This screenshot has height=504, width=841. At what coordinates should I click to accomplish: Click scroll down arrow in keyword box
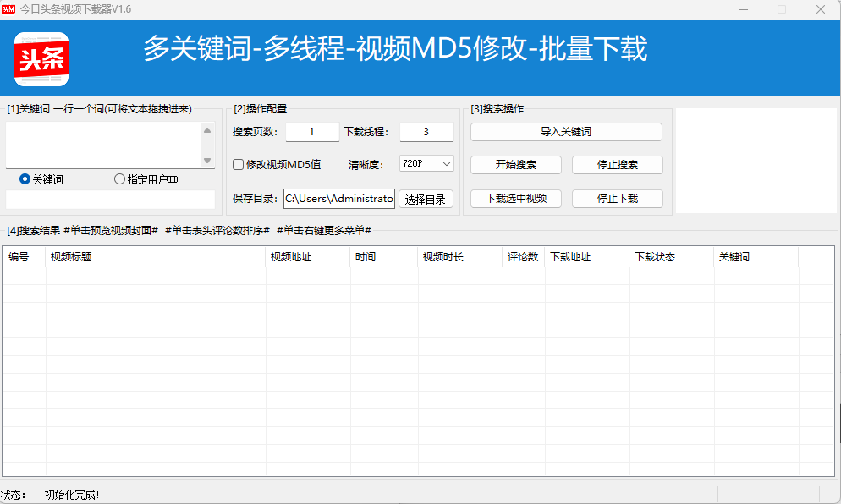207,161
